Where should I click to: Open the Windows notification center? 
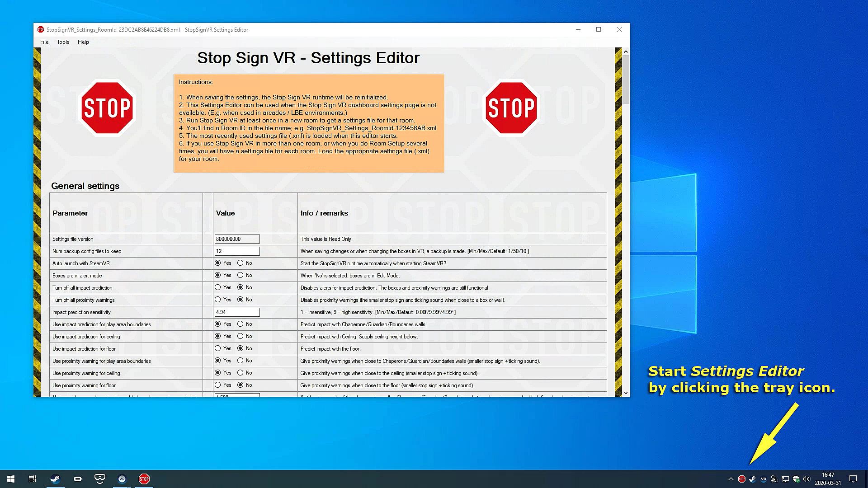click(853, 479)
